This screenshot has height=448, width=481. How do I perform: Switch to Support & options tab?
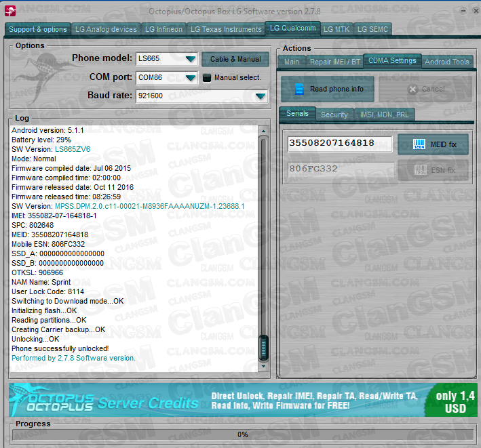(x=38, y=29)
